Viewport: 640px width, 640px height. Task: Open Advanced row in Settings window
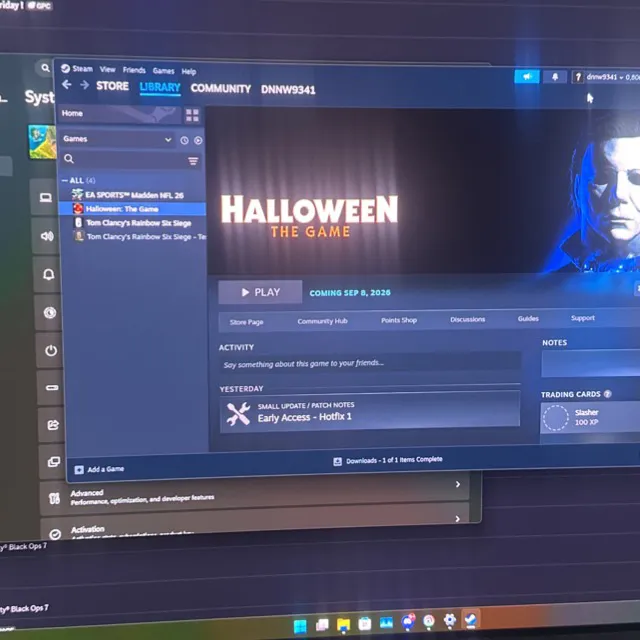[x=255, y=493]
